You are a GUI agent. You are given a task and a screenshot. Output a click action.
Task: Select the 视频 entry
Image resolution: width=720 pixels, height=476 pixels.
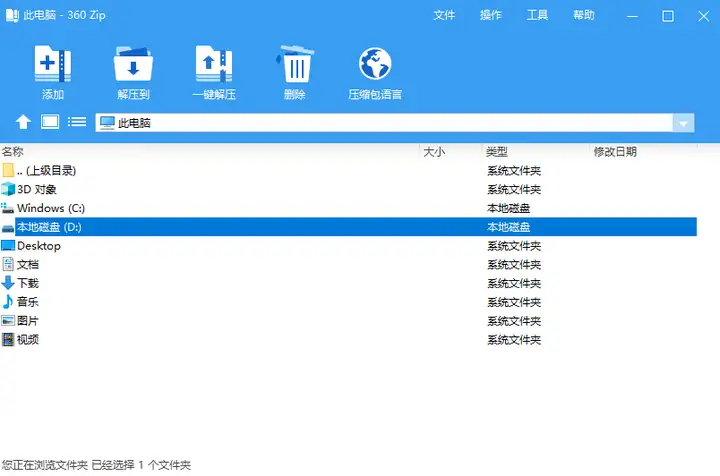[28, 340]
